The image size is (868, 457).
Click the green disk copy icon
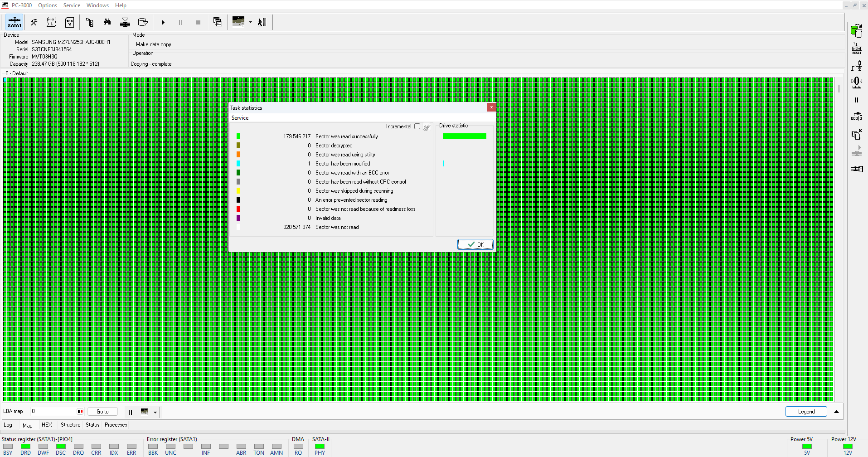point(856,31)
